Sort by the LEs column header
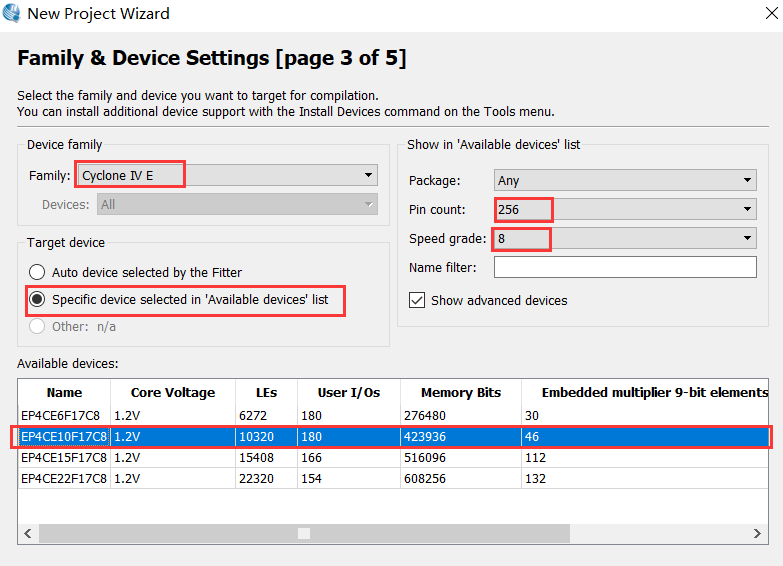 click(x=266, y=393)
